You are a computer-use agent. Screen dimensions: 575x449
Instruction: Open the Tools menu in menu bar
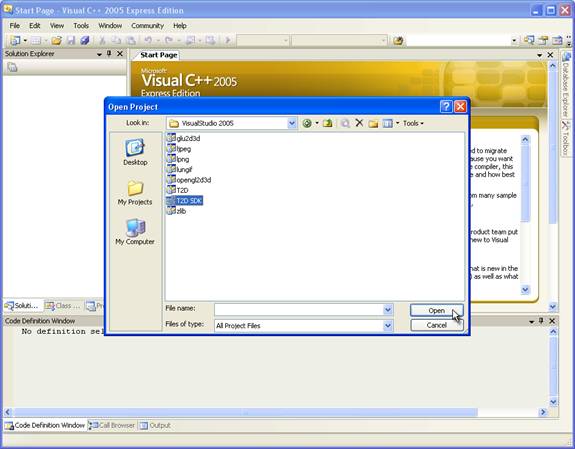[81, 25]
